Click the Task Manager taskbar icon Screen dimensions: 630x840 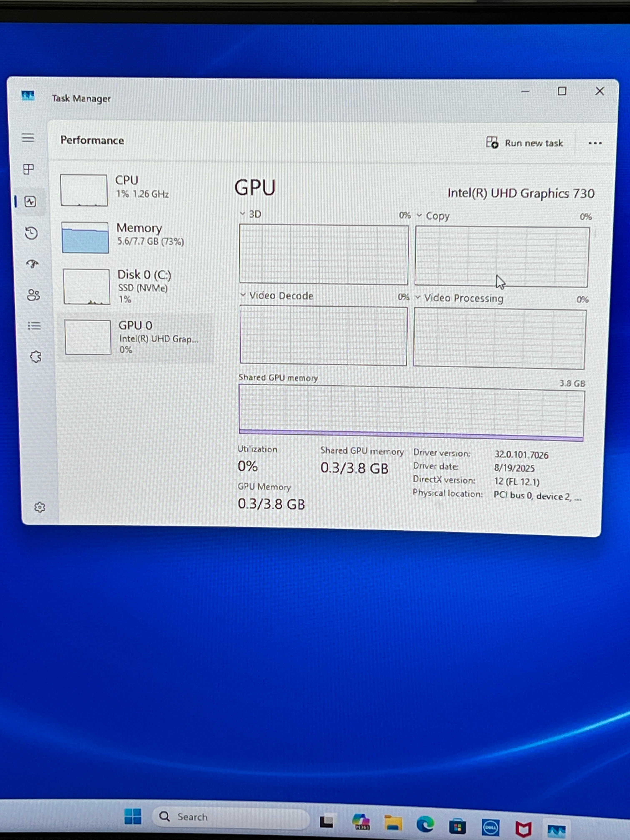(556, 830)
